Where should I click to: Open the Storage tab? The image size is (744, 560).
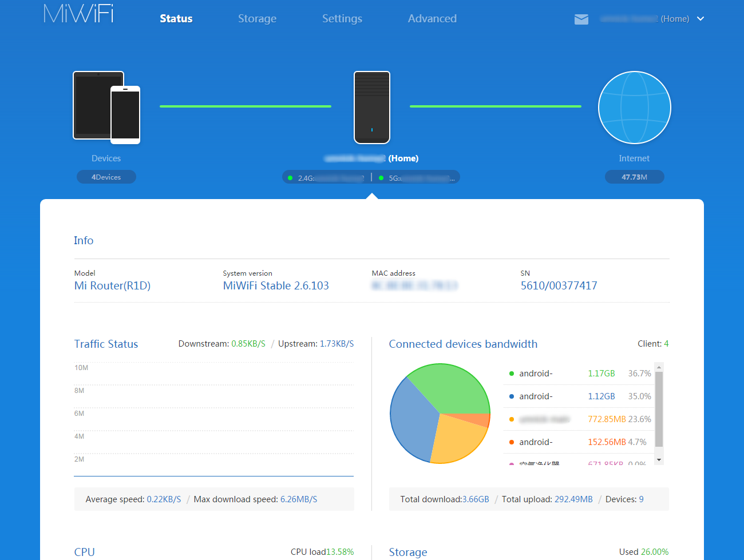coord(257,18)
